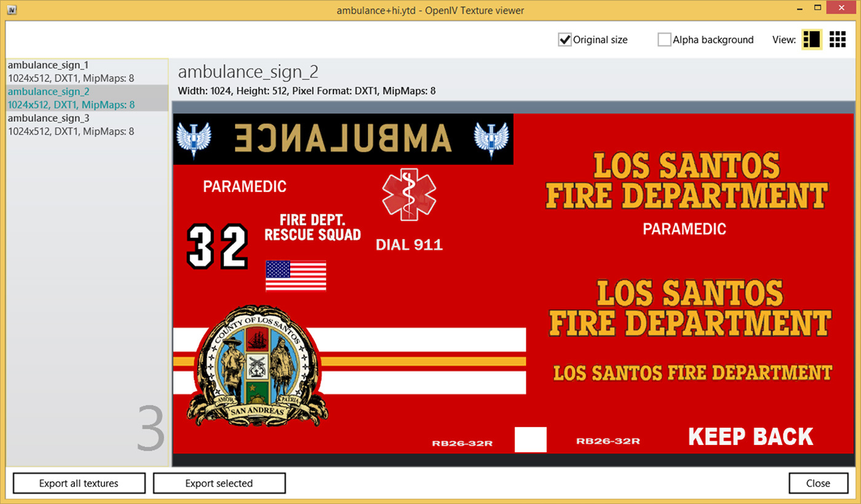This screenshot has height=504, width=861.
Task: Click the County of Los Santos seal
Action: [x=258, y=366]
